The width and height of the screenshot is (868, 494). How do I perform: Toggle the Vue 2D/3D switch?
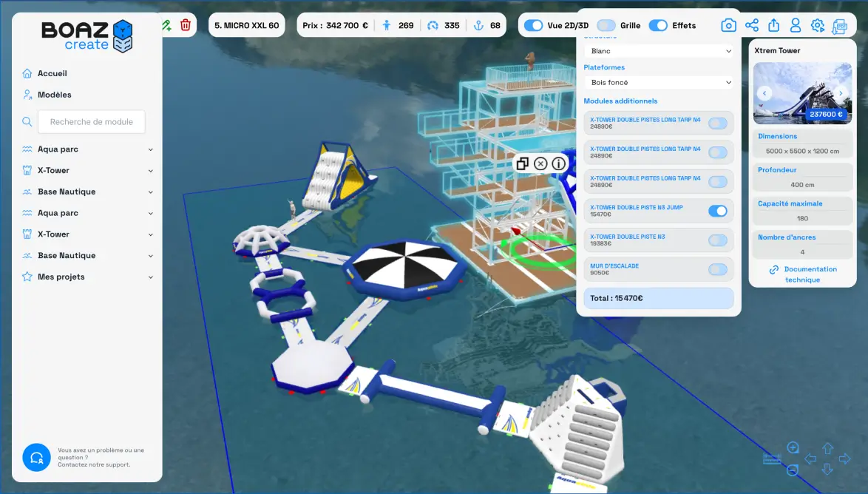tap(534, 25)
